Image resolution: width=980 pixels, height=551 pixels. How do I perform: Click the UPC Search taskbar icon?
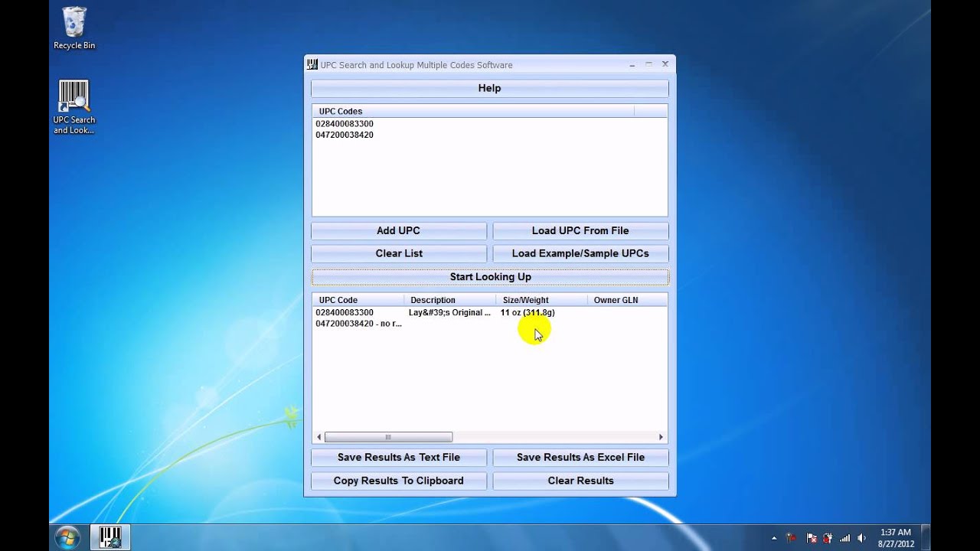click(x=111, y=537)
